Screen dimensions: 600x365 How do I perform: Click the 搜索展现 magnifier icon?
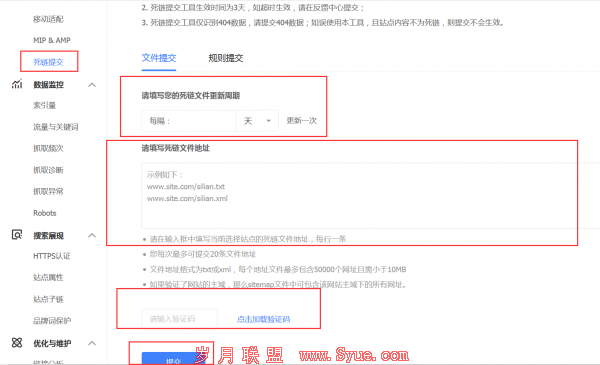[17, 235]
